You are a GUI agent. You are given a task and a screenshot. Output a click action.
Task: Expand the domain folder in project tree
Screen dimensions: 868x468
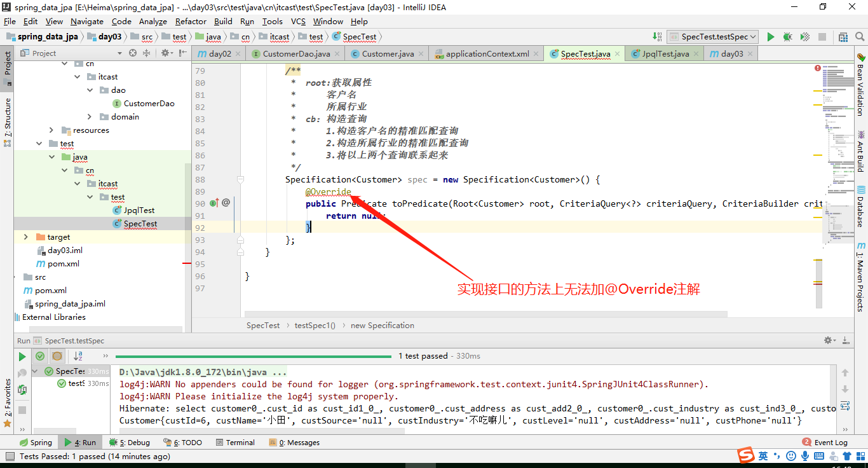coord(90,117)
